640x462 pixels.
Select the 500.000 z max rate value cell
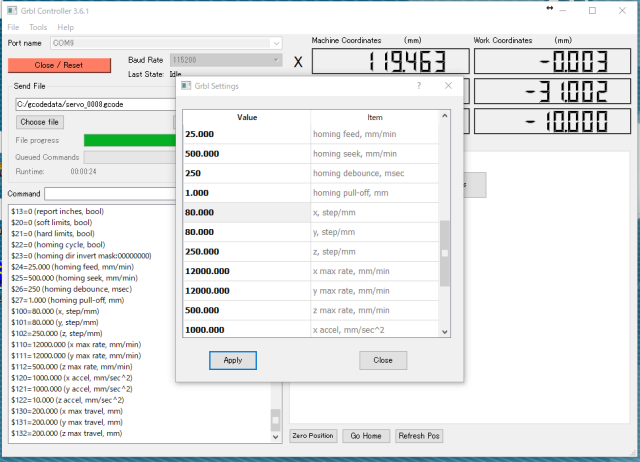point(247,311)
